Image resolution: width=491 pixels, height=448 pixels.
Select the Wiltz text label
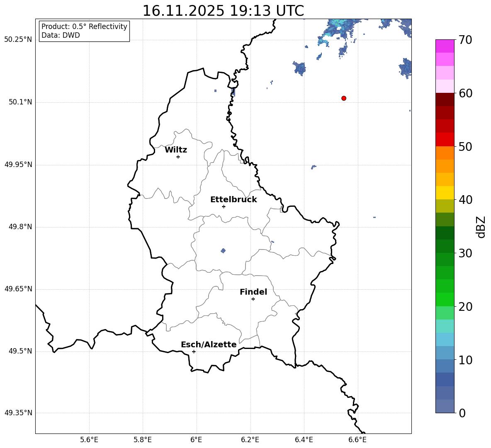pos(176,150)
